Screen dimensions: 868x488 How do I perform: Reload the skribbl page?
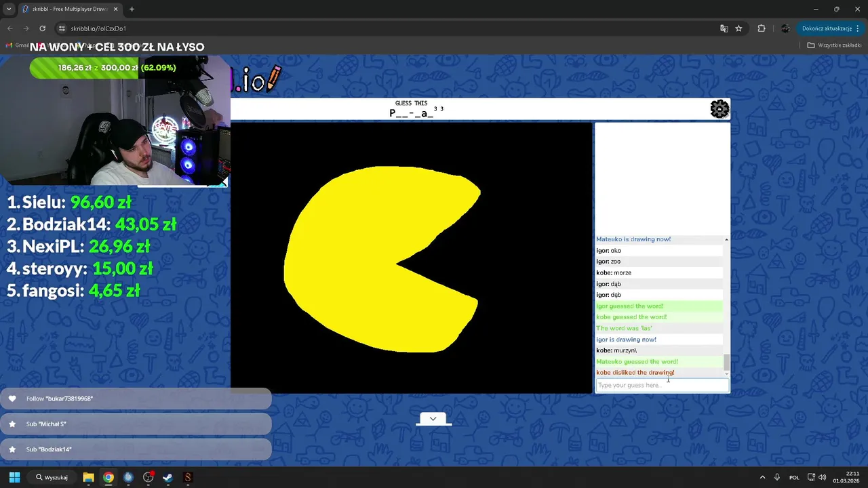[42, 28]
